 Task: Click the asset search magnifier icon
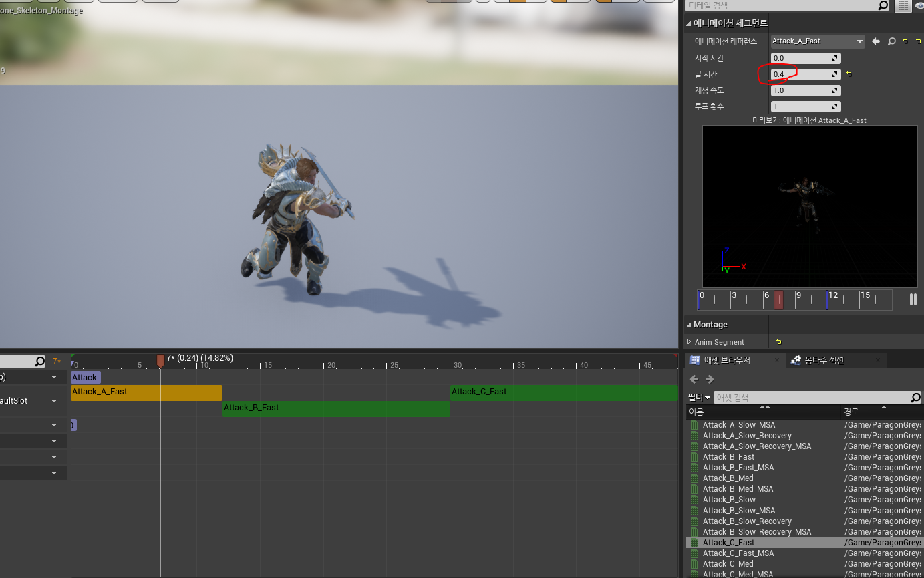pos(915,398)
